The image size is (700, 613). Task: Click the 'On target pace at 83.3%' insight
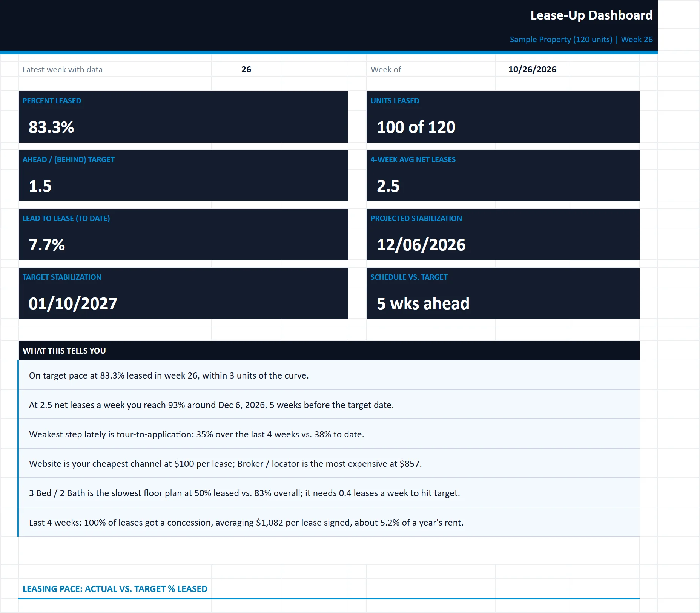pyautogui.click(x=329, y=375)
